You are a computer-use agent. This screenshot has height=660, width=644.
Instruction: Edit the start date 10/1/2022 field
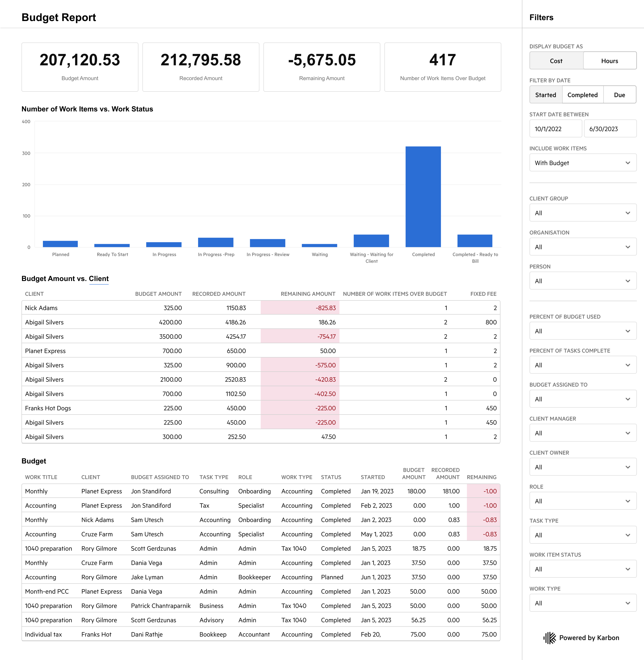[555, 129]
